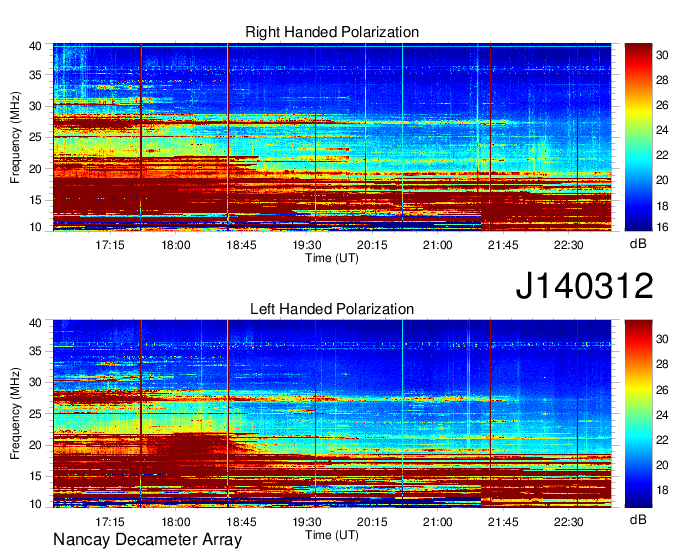Click Time (UT) label under left-handed plot
Screen dimensions: 680x552
332,535
